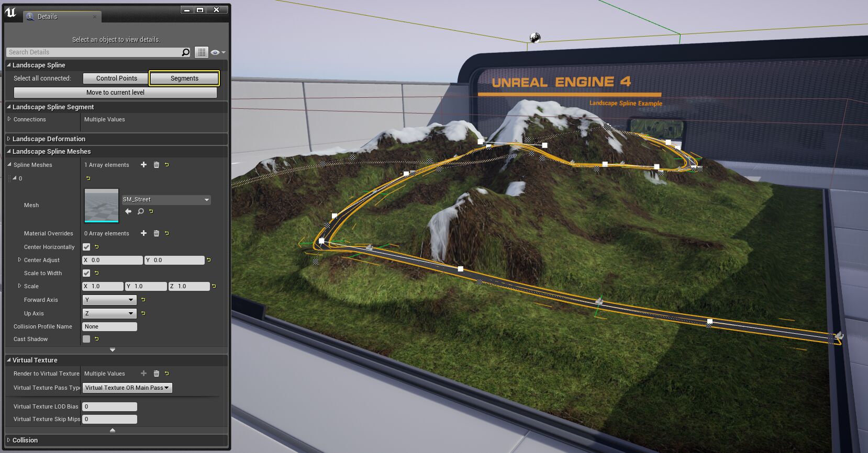Expand the Landscape Deformation section

[x=49, y=139]
